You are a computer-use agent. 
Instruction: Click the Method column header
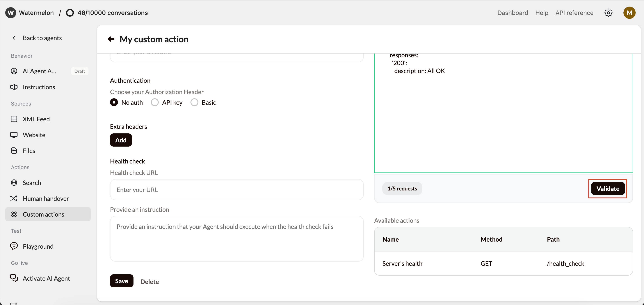tap(491, 239)
